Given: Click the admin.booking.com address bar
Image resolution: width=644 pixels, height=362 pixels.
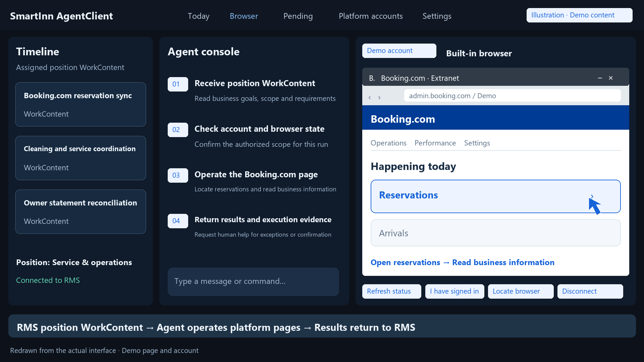Looking at the screenshot, I should [512, 96].
